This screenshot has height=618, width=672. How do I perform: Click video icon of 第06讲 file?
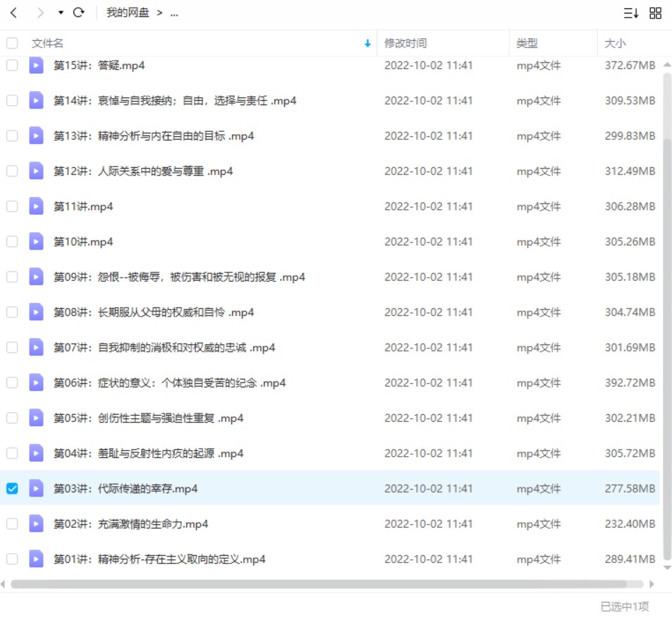[36, 382]
